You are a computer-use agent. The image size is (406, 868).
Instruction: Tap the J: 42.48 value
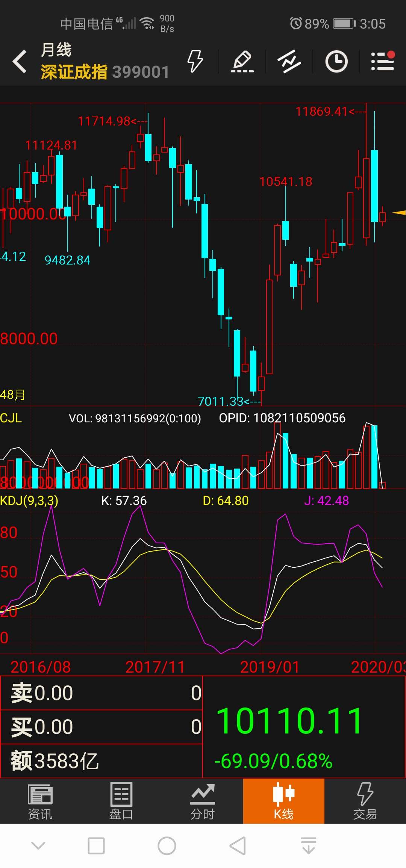[327, 501]
